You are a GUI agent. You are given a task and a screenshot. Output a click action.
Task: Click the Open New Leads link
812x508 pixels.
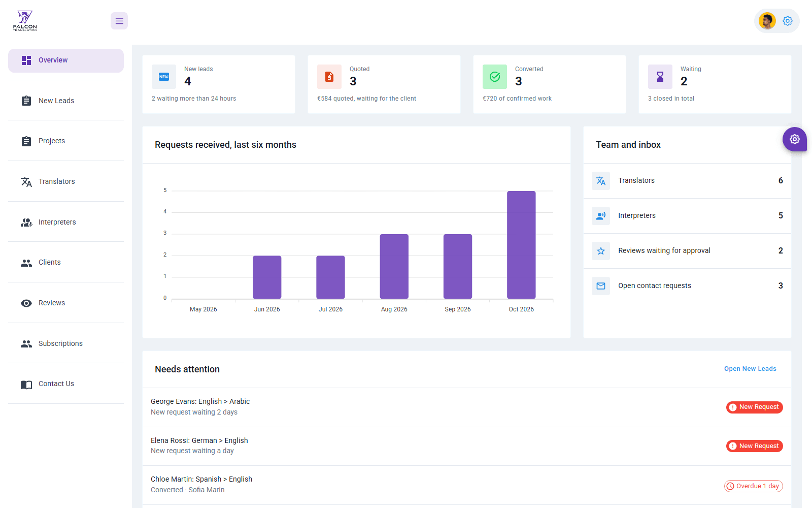click(750, 369)
